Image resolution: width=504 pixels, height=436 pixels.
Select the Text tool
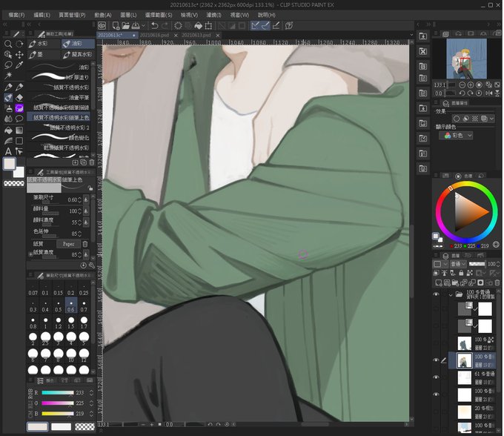[8, 151]
